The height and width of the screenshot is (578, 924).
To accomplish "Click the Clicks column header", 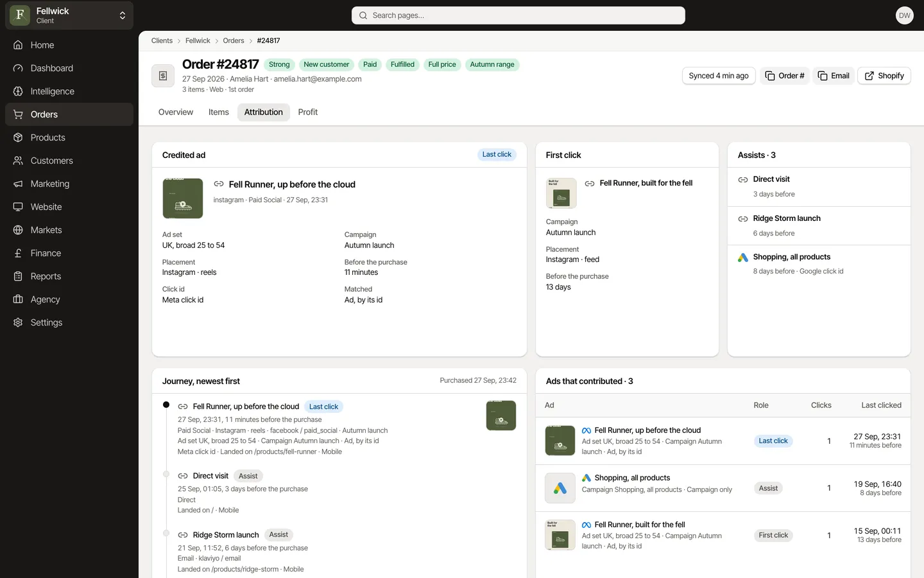I will [x=821, y=405].
